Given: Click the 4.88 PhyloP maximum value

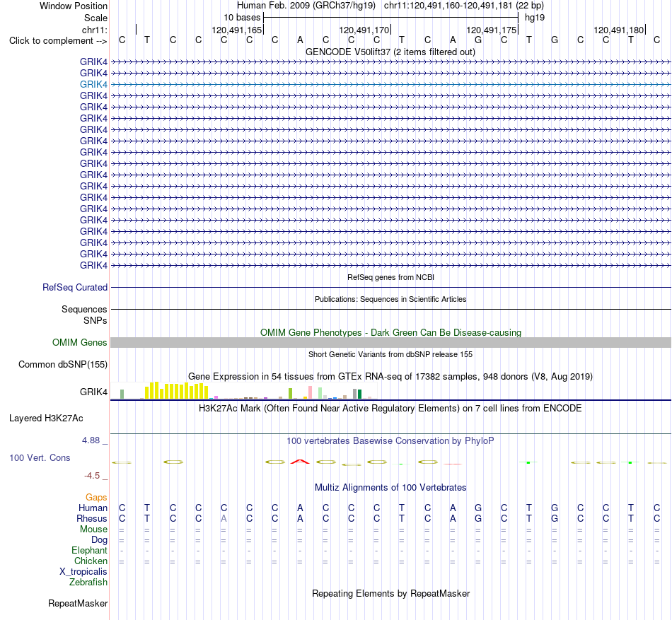Looking at the screenshot, I should 91,440.
